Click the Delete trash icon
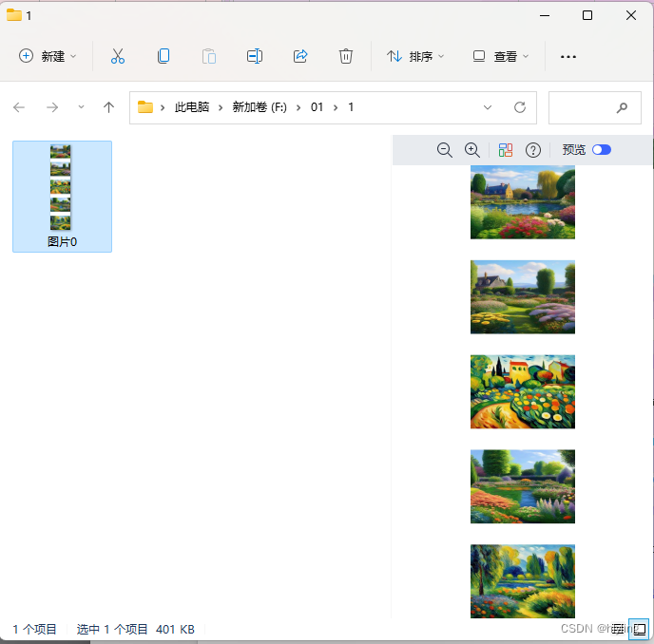The width and height of the screenshot is (654, 644). tap(346, 56)
